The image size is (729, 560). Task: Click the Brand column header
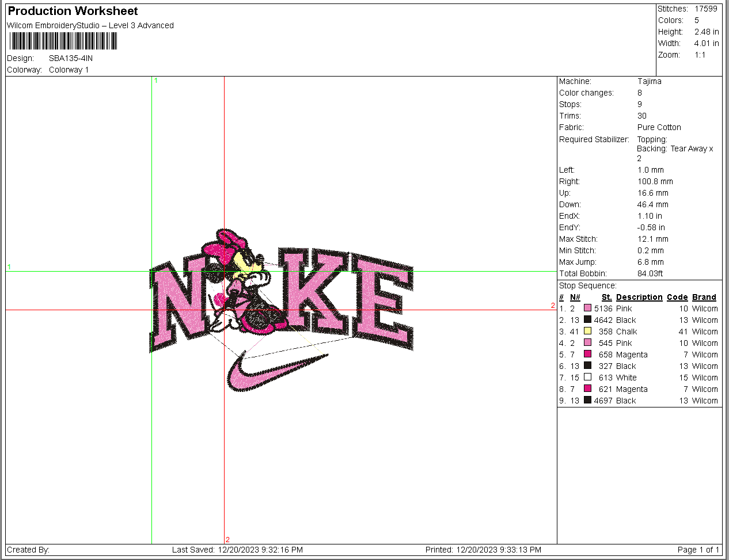tap(704, 297)
